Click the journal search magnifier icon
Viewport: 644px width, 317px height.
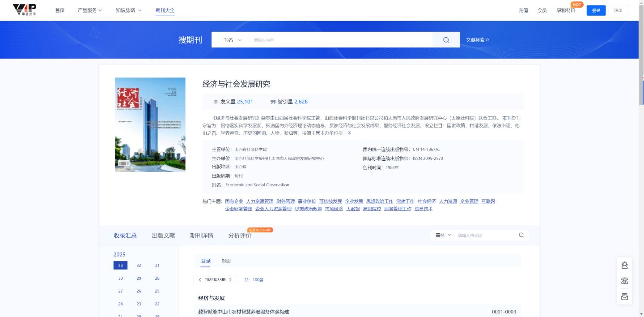tap(445, 40)
